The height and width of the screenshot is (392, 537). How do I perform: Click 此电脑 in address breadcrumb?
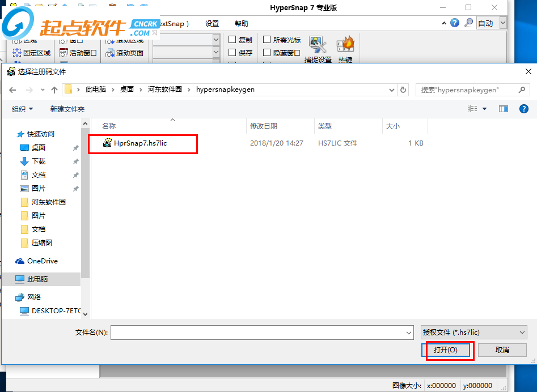coord(96,90)
